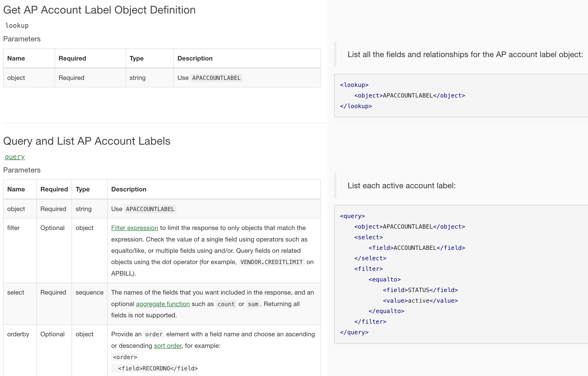Click the sort order link
Image resolution: width=588 pixels, height=376 pixels.
(167, 346)
